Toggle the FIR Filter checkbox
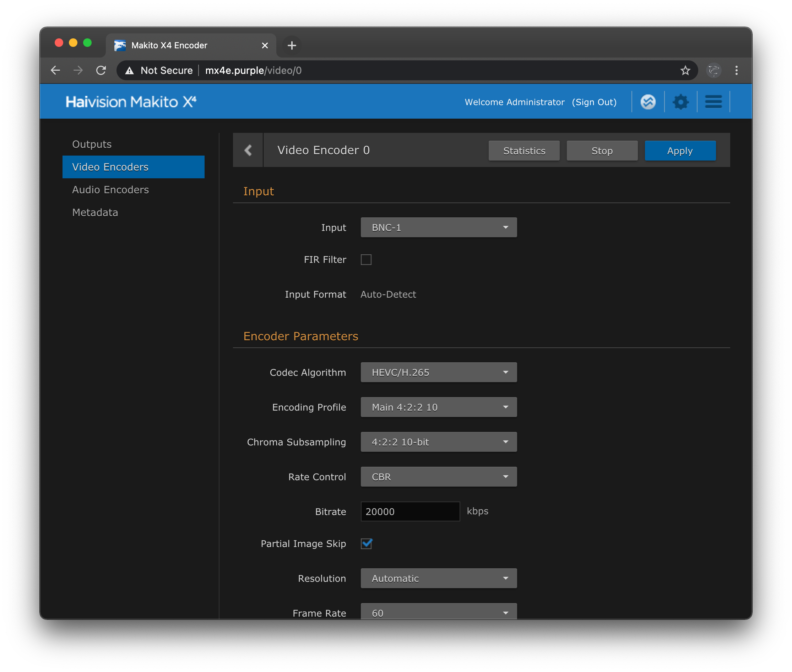 click(366, 259)
